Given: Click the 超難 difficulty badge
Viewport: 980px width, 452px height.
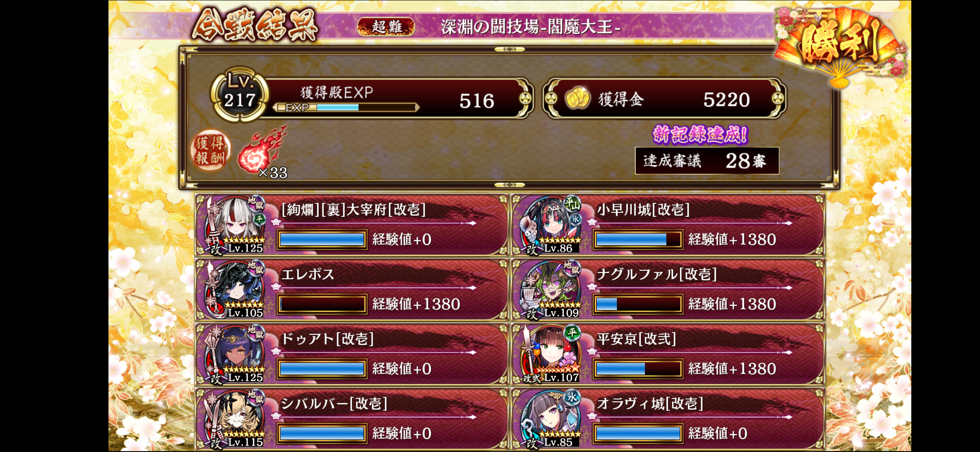Looking at the screenshot, I should tap(386, 27).
